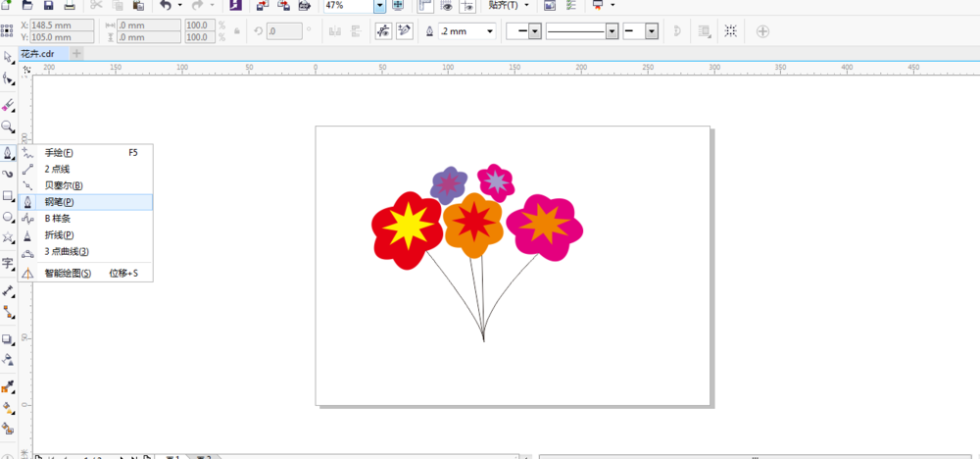Select the Crop tool
Viewport: 980px width, 459px height.
click(x=8, y=105)
